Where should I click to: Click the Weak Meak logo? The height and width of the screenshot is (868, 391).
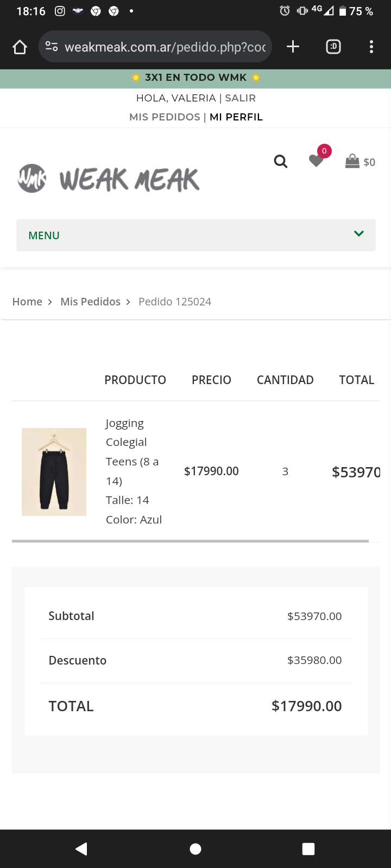pyautogui.click(x=109, y=178)
